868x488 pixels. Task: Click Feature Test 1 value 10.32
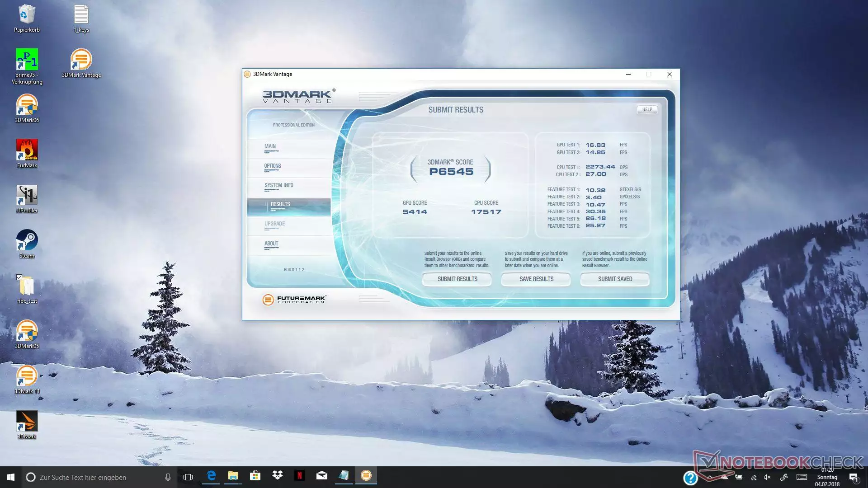click(595, 190)
